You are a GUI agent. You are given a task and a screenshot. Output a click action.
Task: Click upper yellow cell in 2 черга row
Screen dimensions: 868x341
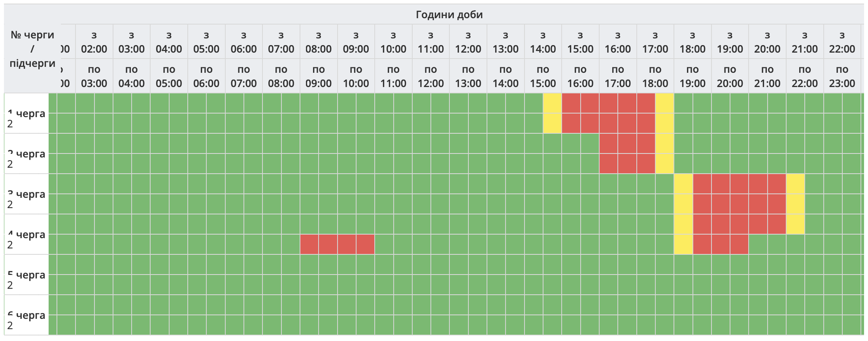point(664,144)
